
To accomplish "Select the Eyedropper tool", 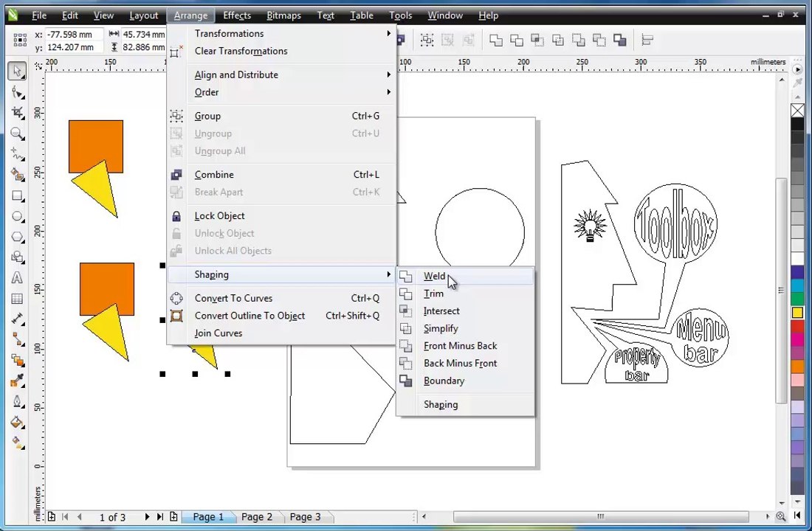I will pos(17,381).
